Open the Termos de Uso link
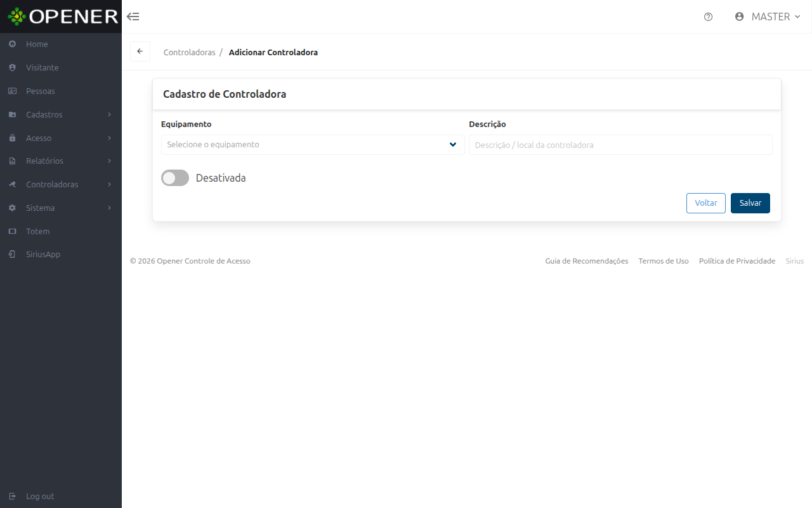The height and width of the screenshot is (508, 812). 664,261
